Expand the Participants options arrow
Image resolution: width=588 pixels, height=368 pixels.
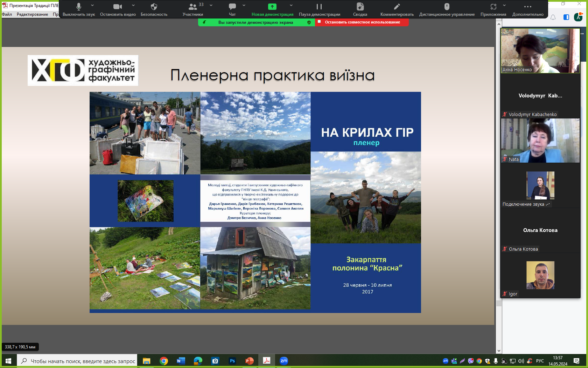211,5
